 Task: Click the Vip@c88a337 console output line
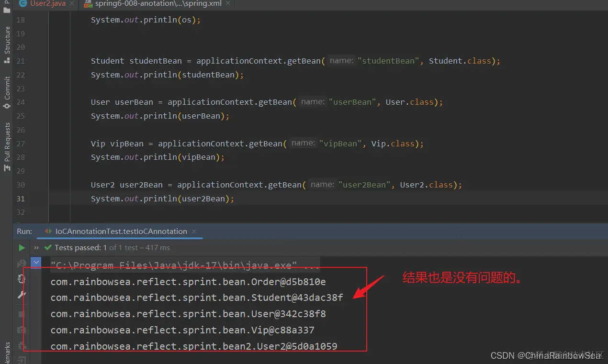pos(182,330)
